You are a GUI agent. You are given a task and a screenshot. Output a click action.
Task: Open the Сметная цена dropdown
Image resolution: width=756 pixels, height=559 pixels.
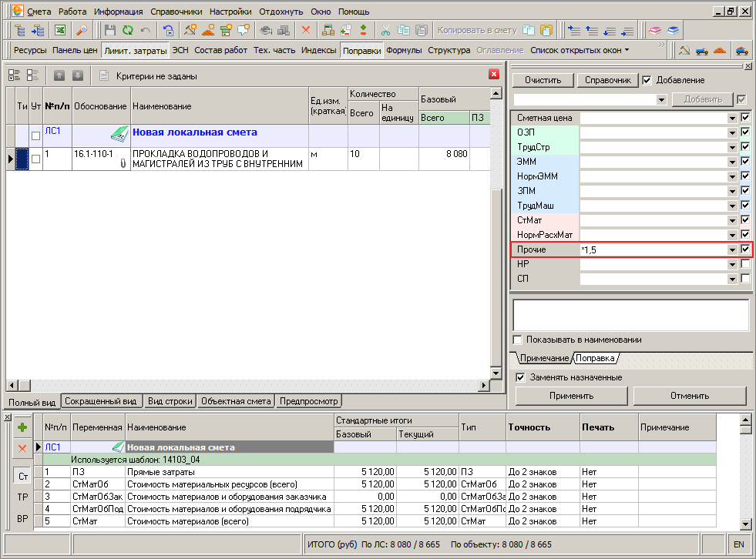pyautogui.click(x=732, y=118)
